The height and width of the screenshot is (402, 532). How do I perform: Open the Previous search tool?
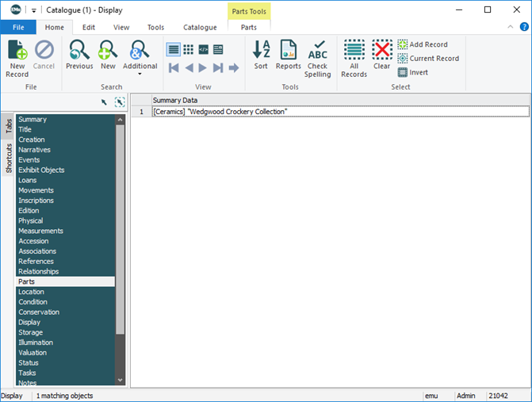coord(79,57)
